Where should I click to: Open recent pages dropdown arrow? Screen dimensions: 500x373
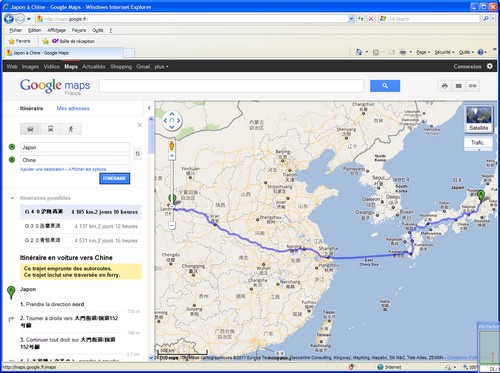29,19
